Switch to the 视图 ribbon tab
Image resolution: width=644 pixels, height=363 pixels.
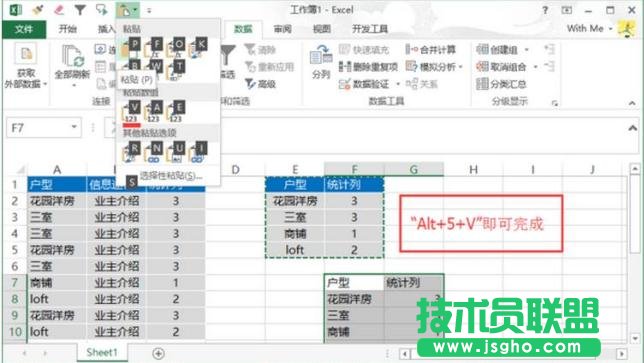tap(322, 29)
